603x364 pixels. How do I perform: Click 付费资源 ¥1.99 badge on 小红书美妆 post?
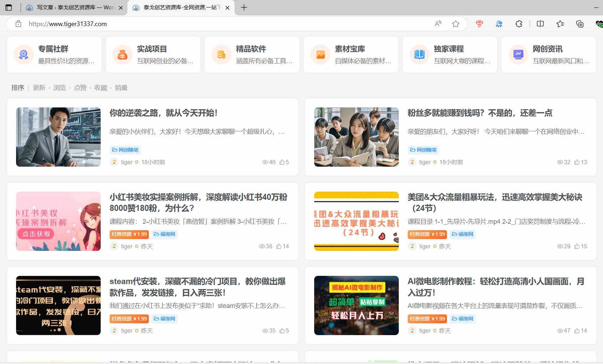[129, 234]
